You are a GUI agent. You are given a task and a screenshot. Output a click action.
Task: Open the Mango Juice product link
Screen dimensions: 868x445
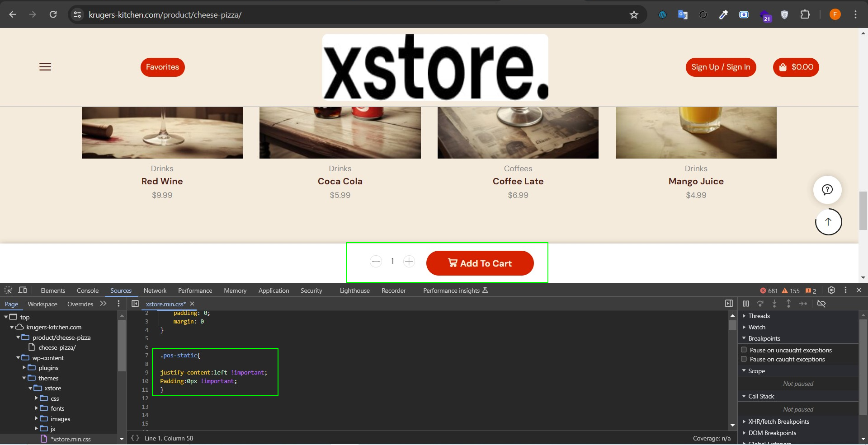click(x=696, y=181)
